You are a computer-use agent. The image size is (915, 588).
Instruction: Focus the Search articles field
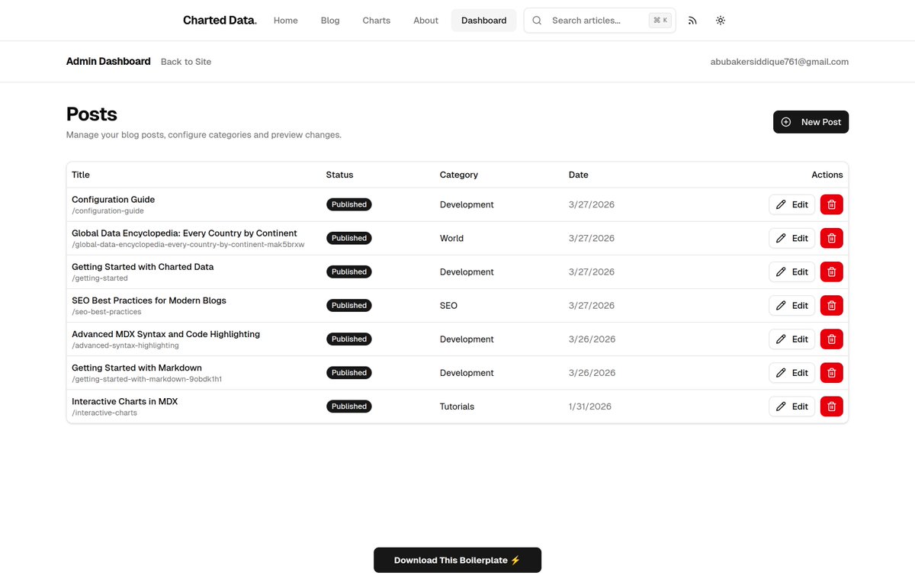(599, 21)
